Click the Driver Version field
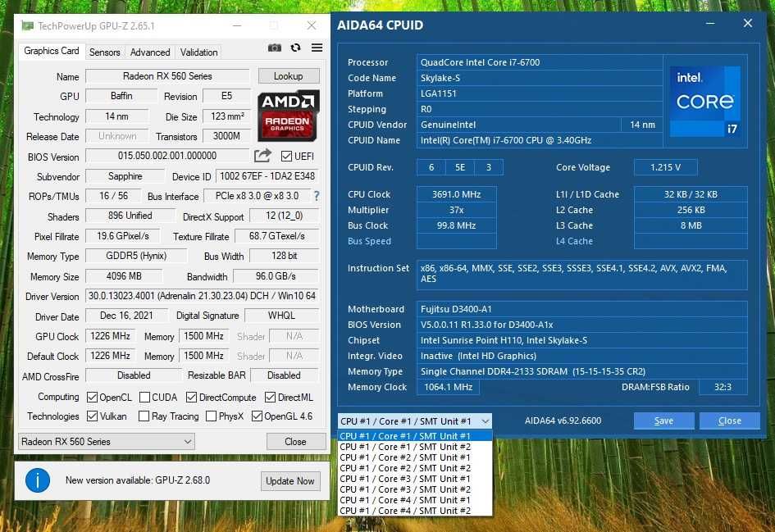The height and width of the screenshot is (532, 775). 202,296
